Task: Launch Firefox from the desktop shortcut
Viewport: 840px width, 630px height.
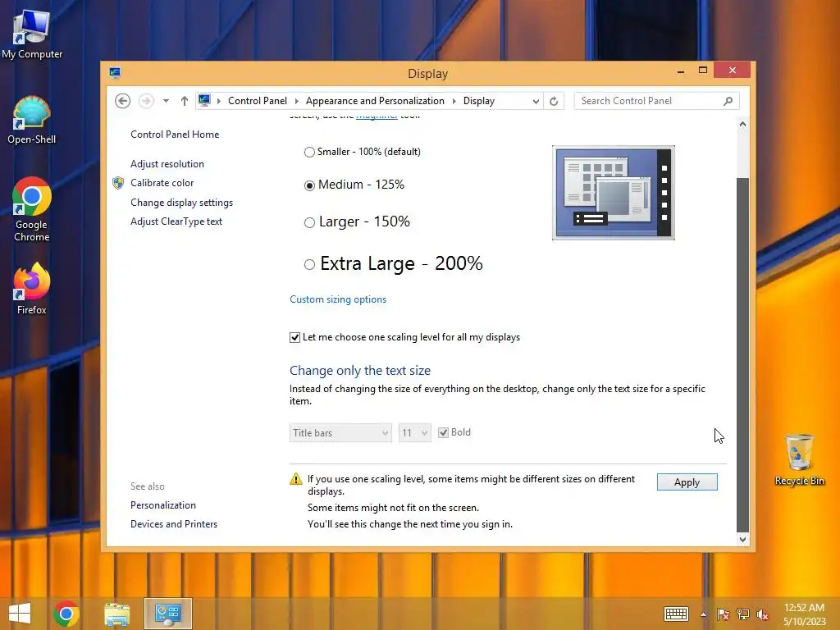Action: [32, 289]
